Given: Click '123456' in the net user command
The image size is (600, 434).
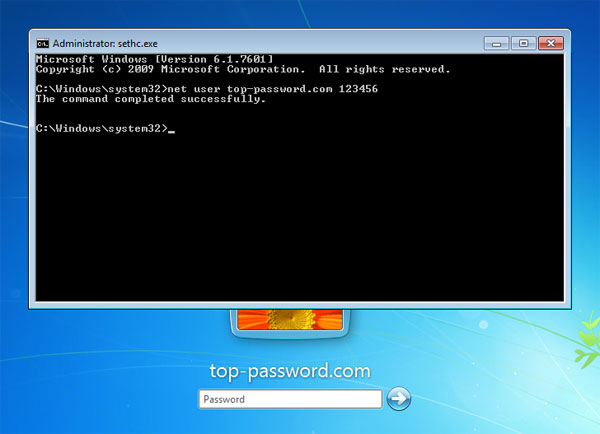Looking at the screenshot, I should point(357,90).
